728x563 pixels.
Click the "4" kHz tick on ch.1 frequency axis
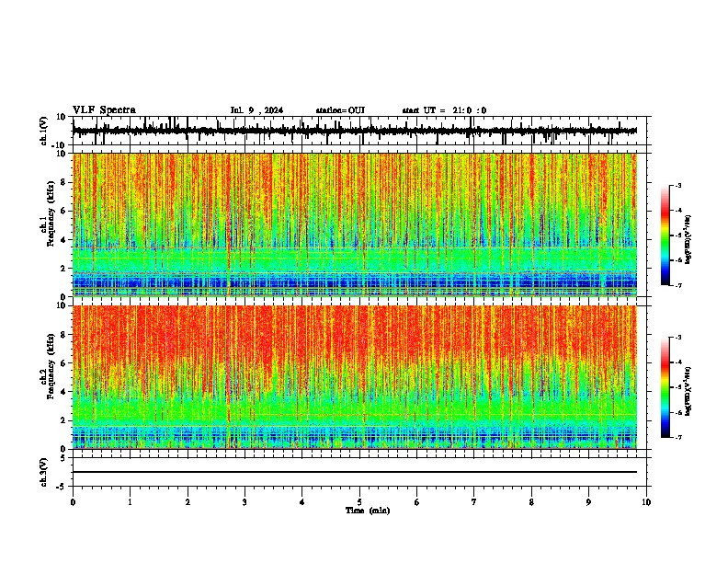coord(63,240)
